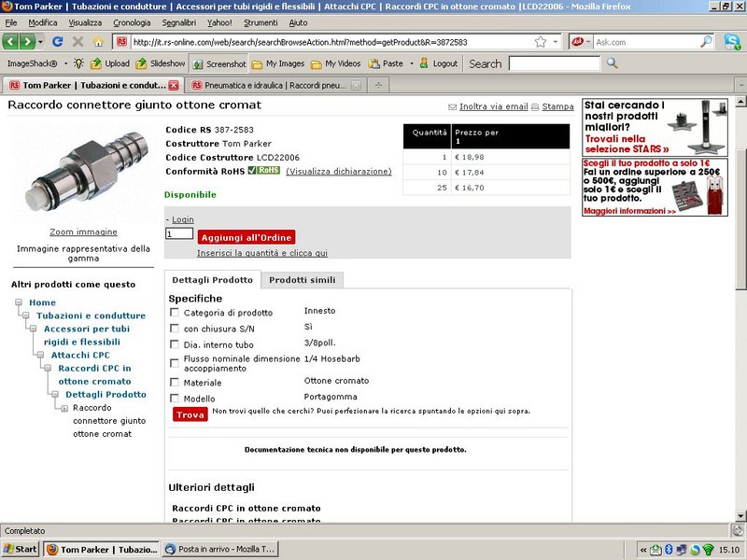This screenshot has height=560, width=747.
Task: Check the Categoria di prodotto checkbox
Action: pyautogui.click(x=175, y=313)
